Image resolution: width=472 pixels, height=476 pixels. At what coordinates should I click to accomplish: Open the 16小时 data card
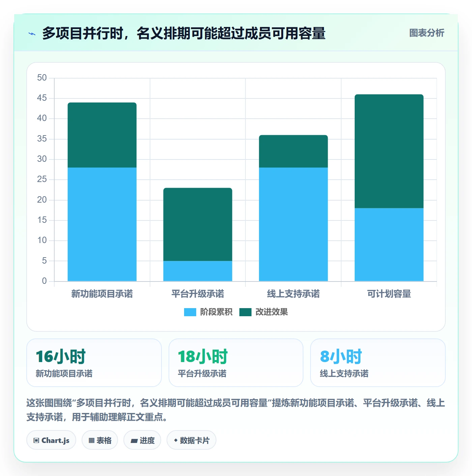[x=94, y=363]
